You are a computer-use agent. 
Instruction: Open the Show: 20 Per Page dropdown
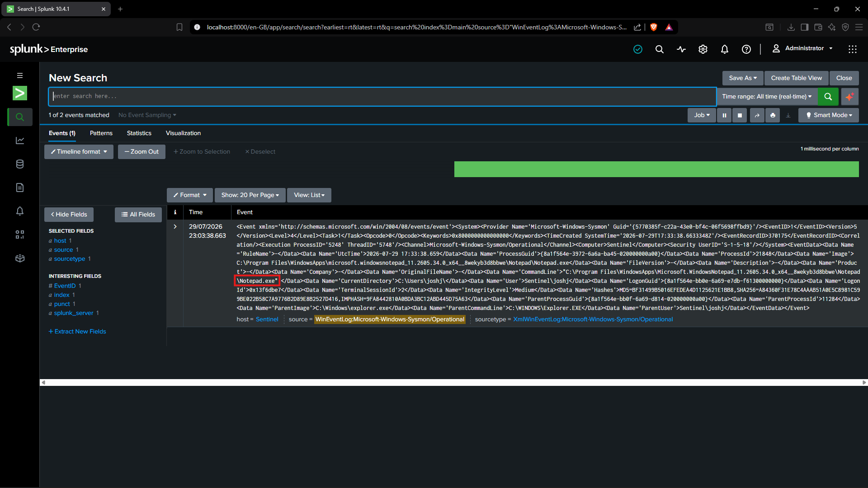[250, 195]
